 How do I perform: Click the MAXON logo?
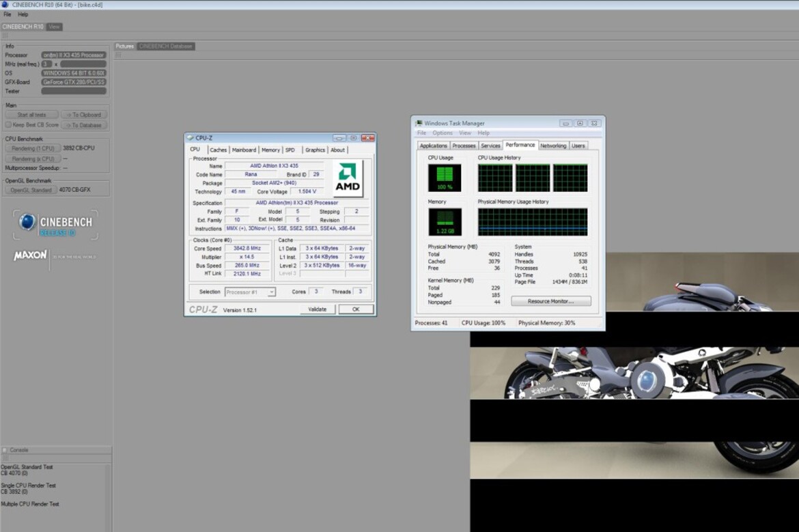click(x=31, y=255)
